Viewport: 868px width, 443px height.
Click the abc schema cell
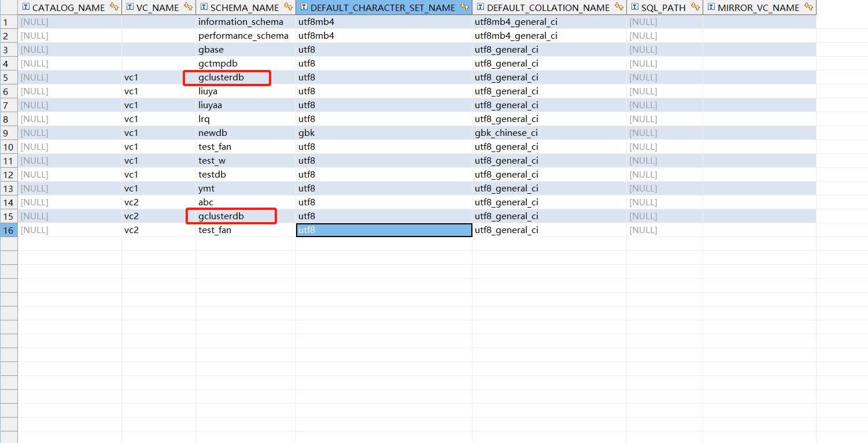(246, 202)
